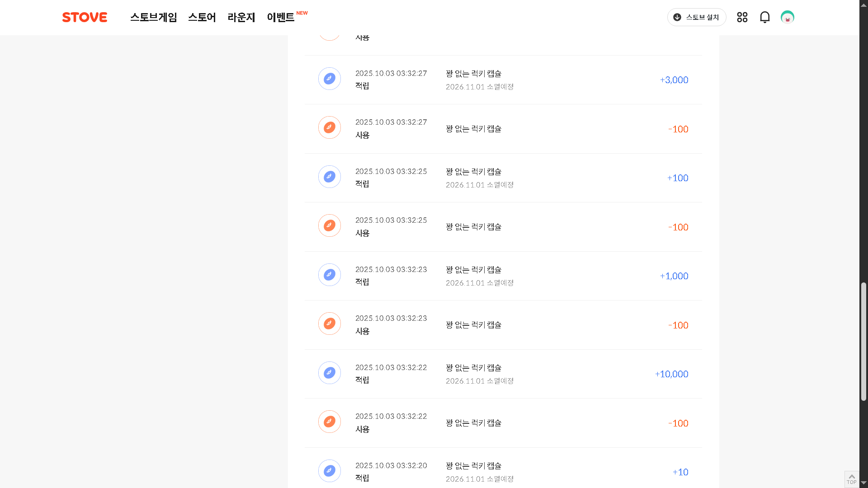
Task: Click the 스토브 설치 install button
Action: pyautogui.click(x=697, y=17)
